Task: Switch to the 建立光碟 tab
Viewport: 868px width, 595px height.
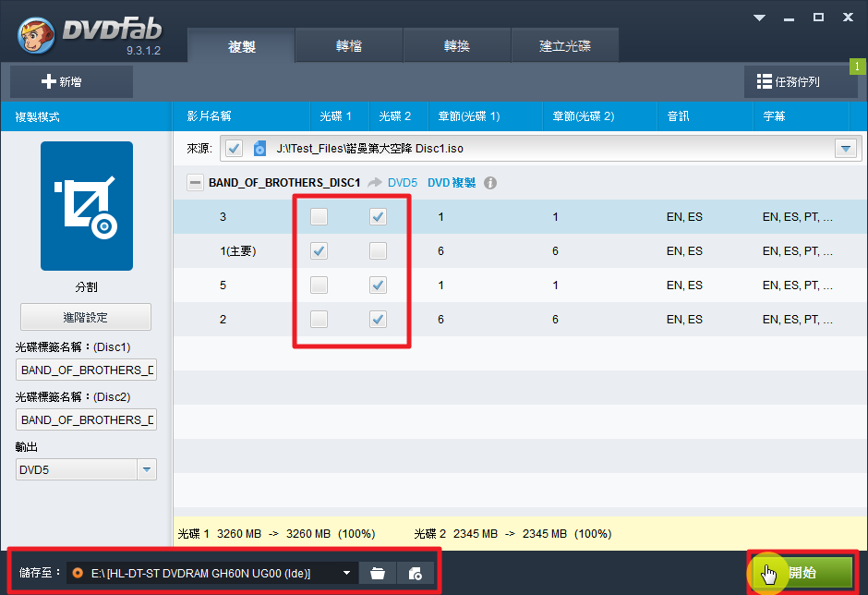Action: coord(564,46)
